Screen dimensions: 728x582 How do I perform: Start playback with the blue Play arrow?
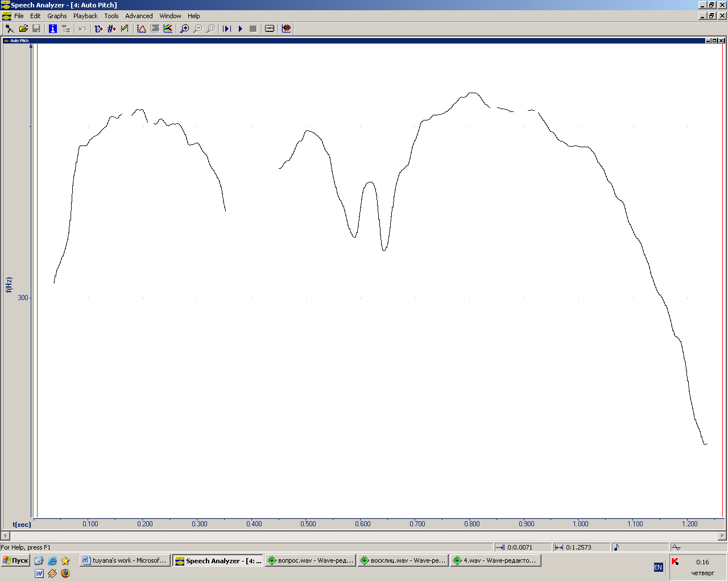click(240, 28)
